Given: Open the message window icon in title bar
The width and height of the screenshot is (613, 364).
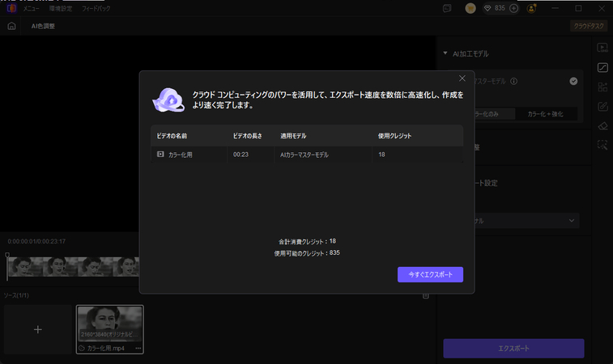Looking at the screenshot, I should (447, 8).
